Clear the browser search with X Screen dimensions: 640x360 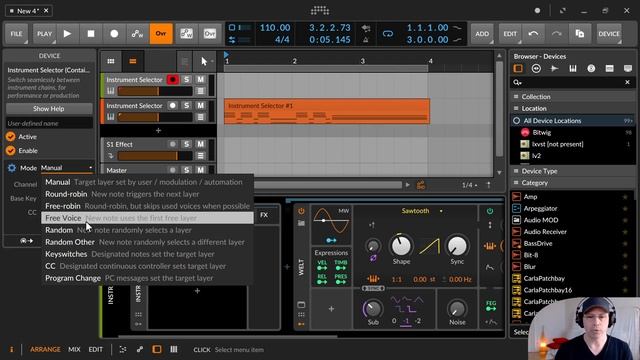[x=627, y=82]
